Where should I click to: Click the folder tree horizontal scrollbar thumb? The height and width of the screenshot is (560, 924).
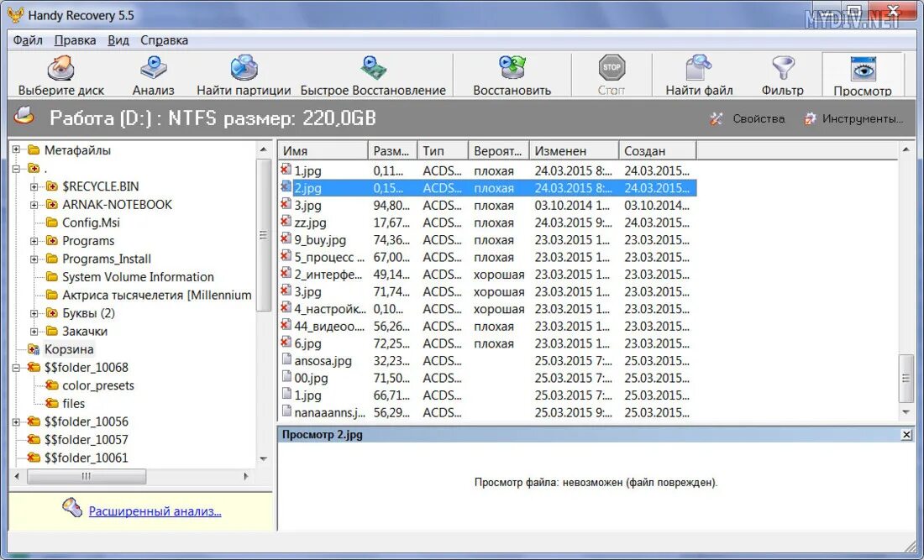point(86,476)
